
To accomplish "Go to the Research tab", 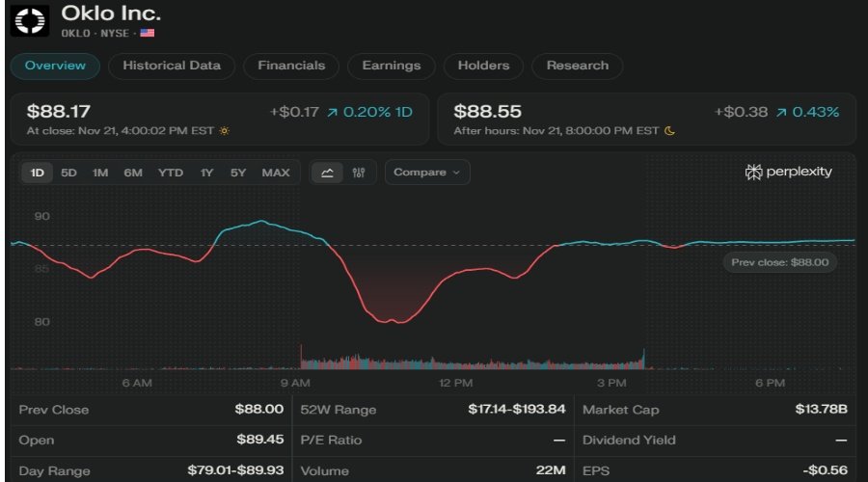I will (578, 66).
